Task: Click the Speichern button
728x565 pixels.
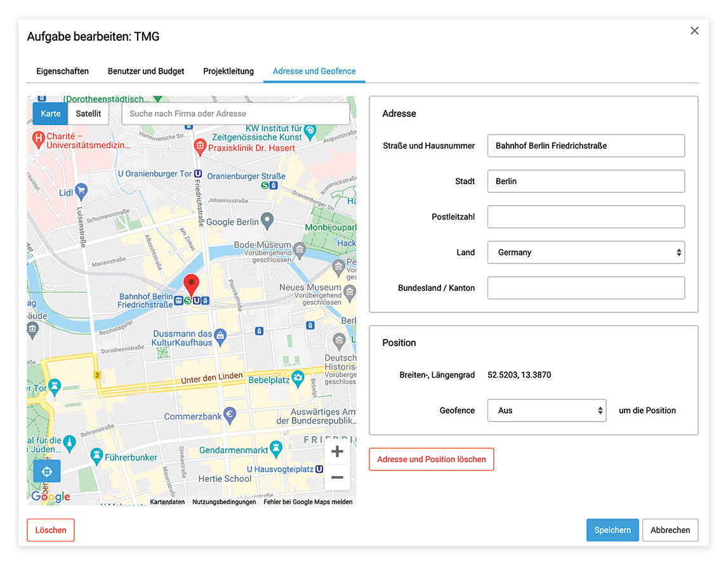Action: (612, 530)
